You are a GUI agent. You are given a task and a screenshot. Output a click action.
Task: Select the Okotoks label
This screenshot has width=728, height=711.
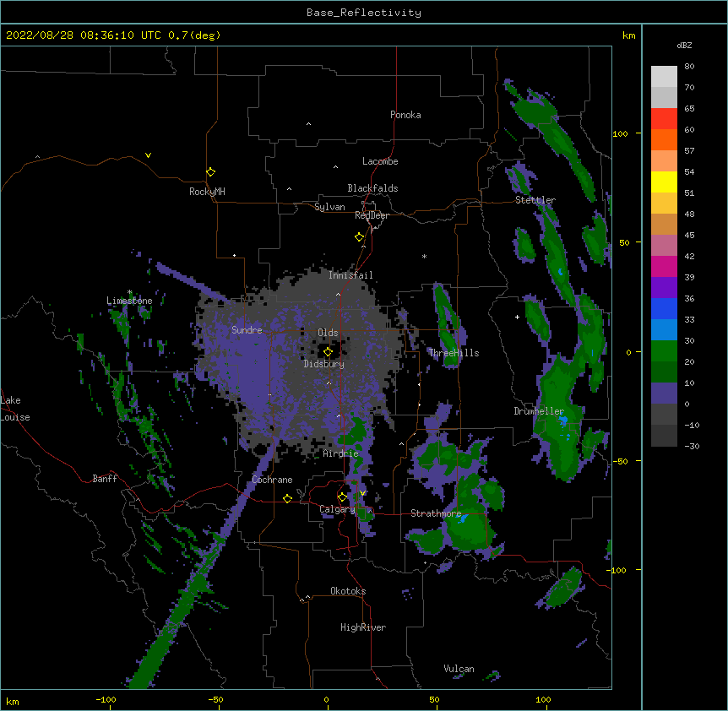click(x=348, y=591)
